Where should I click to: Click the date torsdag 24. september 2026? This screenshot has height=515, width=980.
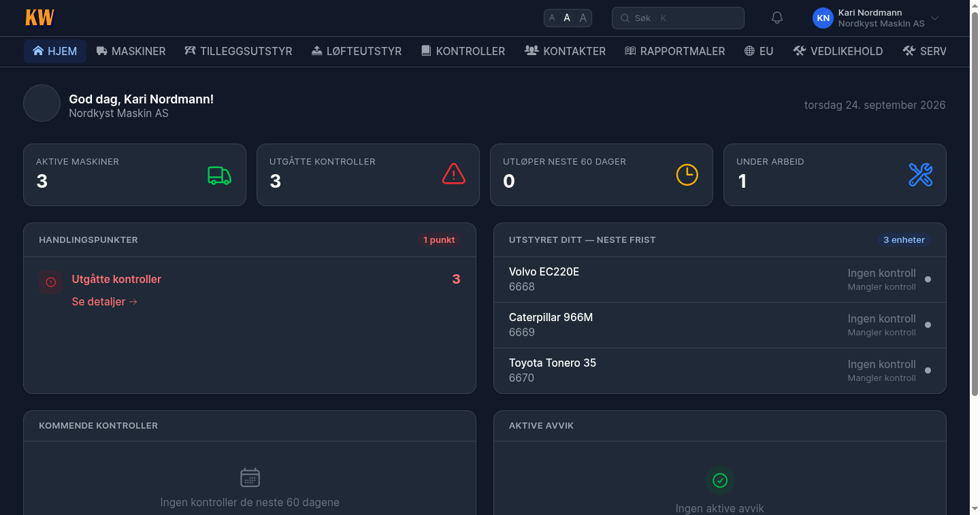tap(875, 105)
